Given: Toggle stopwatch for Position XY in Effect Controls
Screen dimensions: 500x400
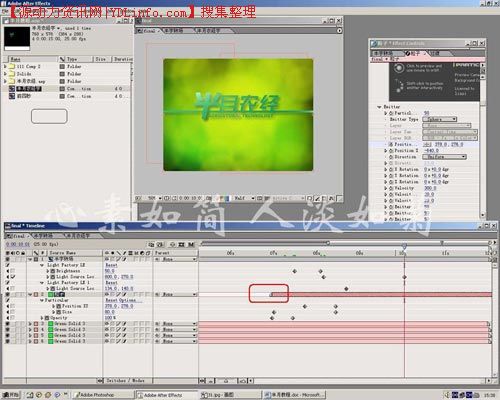Looking at the screenshot, I should coord(391,144).
